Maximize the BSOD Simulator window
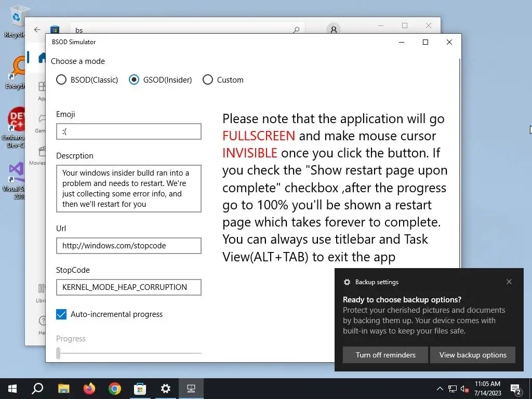 point(425,42)
